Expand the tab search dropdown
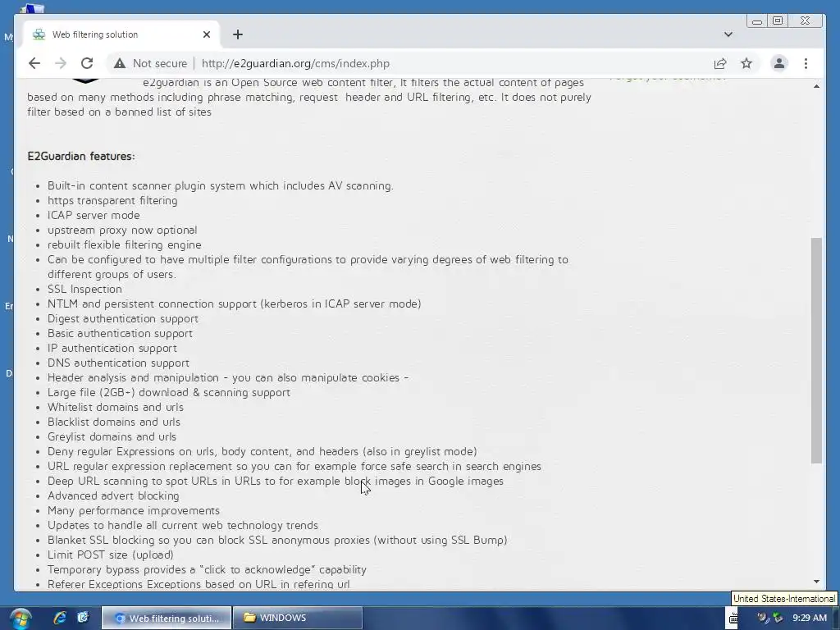Screen dimensions: 840x630 [x=728, y=34]
